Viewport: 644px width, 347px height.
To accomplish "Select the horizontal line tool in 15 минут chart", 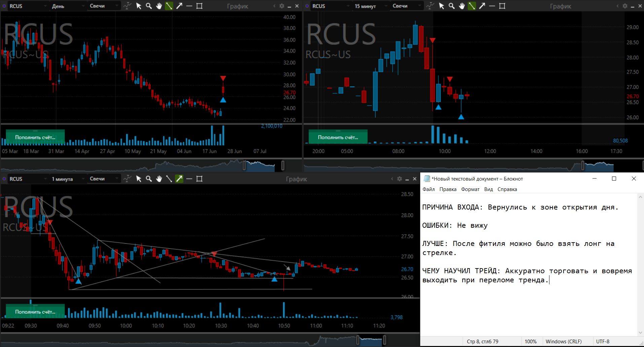I will coord(492,6).
